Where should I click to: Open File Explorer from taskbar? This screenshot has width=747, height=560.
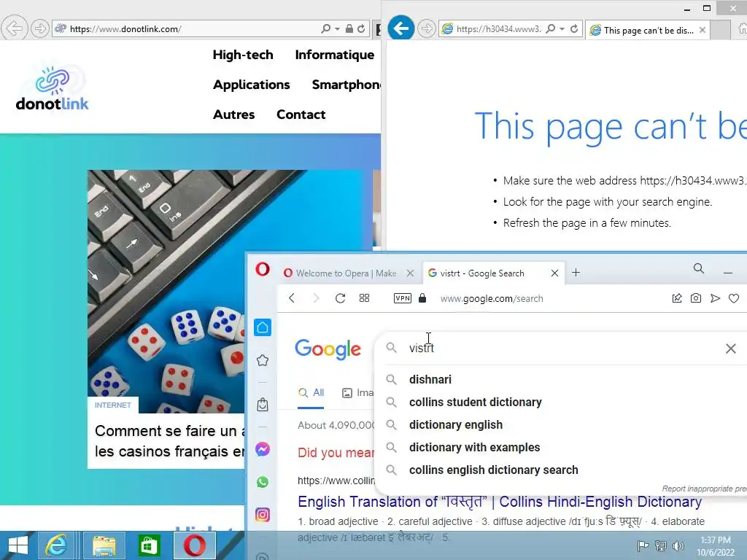click(104, 545)
